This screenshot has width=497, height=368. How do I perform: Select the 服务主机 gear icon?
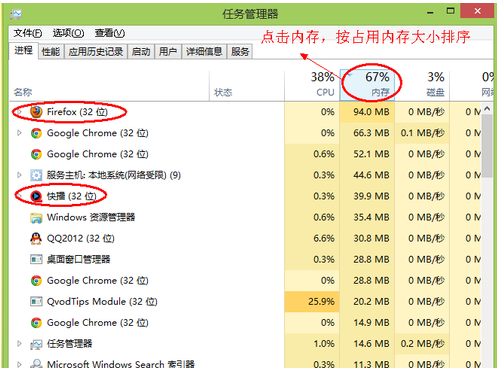(x=36, y=175)
